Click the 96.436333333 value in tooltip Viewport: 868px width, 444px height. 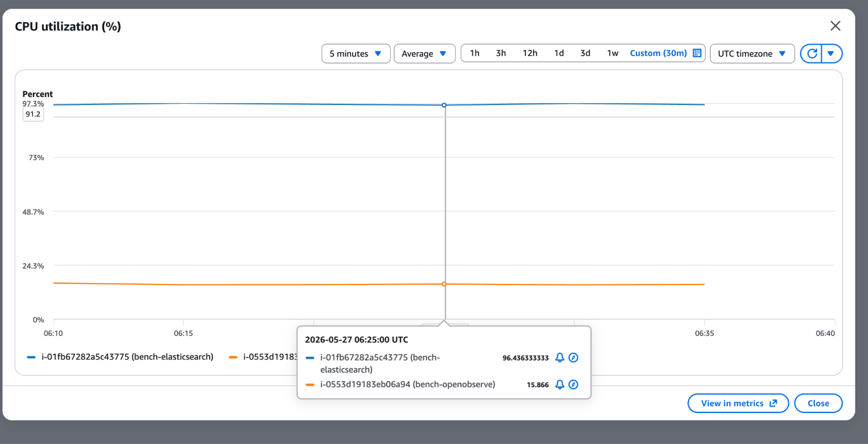pyautogui.click(x=525, y=358)
